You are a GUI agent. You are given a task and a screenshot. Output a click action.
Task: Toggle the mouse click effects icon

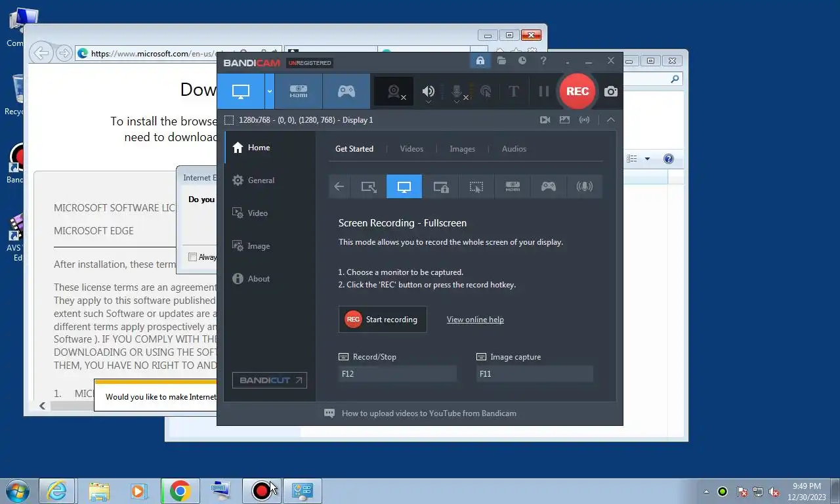[x=486, y=92]
